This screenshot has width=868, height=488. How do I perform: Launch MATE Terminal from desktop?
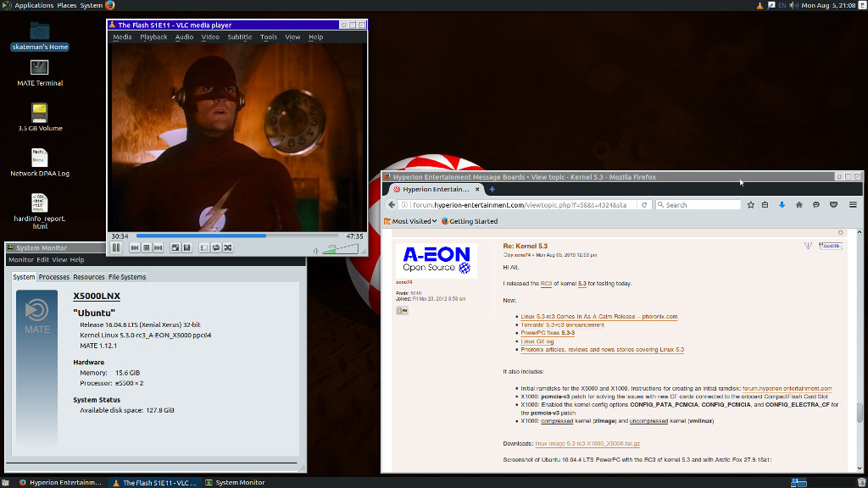coord(40,73)
